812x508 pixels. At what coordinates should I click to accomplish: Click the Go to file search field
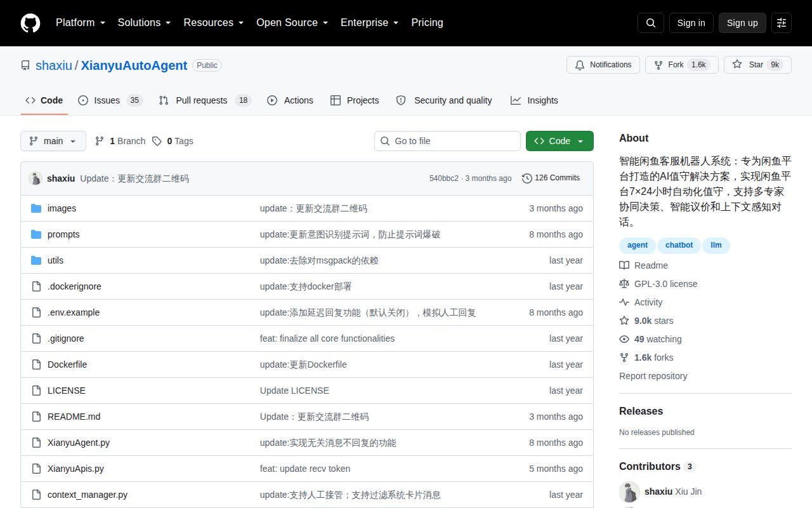pyautogui.click(x=447, y=141)
